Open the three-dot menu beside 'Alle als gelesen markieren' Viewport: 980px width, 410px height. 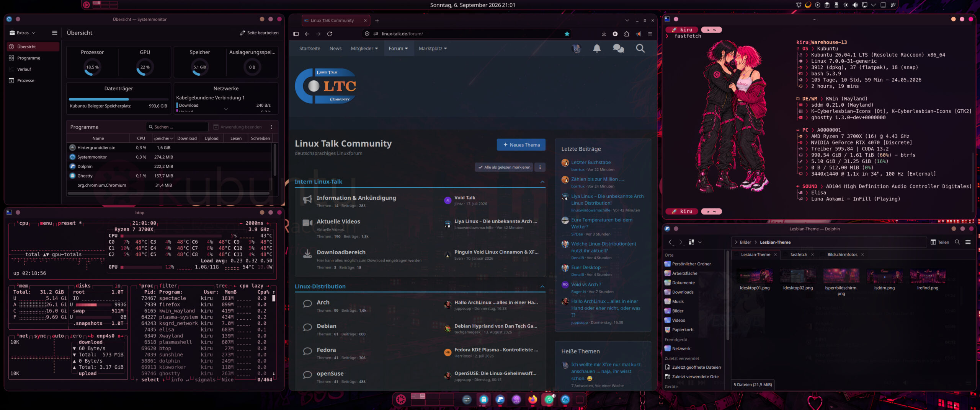(540, 167)
